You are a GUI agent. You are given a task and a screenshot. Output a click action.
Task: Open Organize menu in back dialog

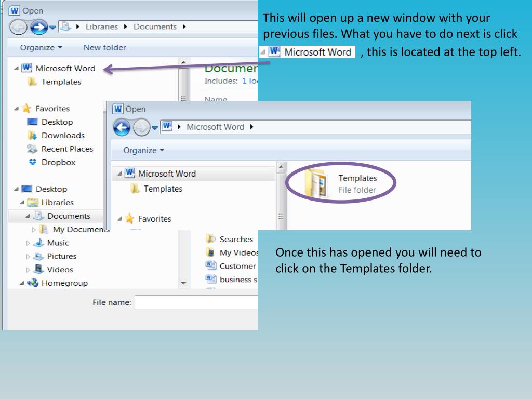coord(41,47)
